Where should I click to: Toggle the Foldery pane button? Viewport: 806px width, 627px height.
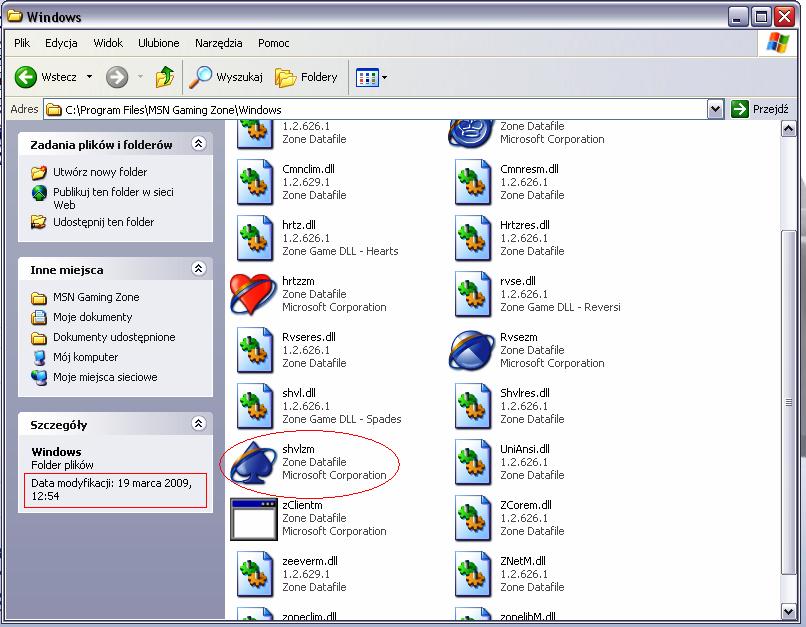coord(306,78)
